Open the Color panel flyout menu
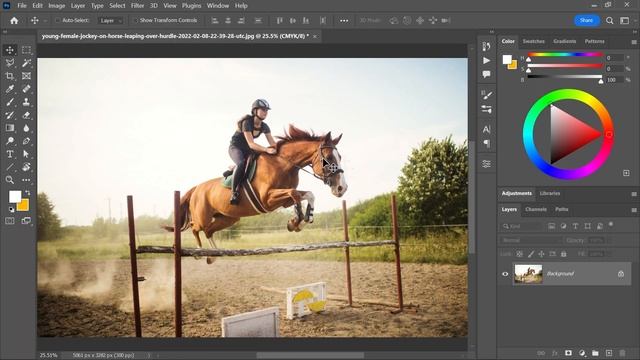The width and height of the screenshot is (640, 360). tap(634, 42)
